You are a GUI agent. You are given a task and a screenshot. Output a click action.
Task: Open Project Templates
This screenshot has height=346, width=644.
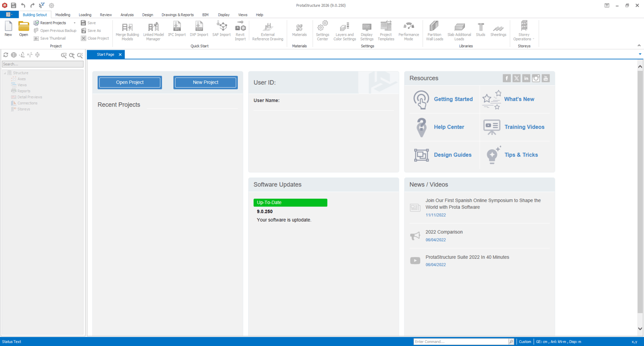click(x=386, y=31)
